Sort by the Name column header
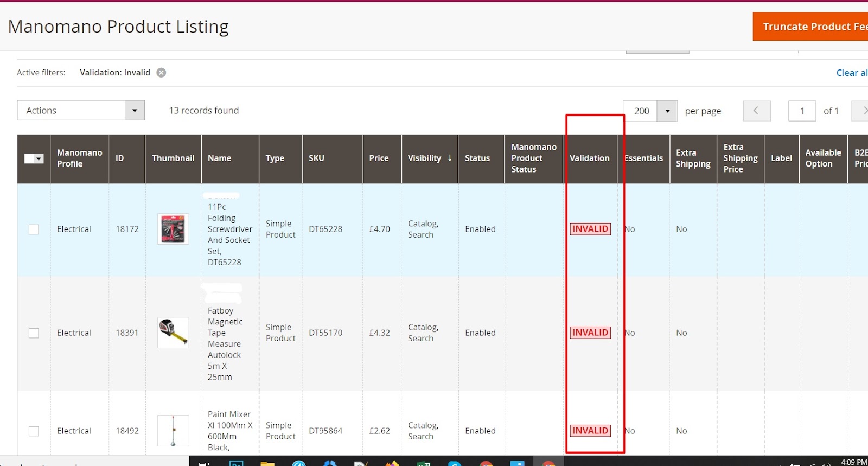This screenshot has height=466, width=868. coord(230,158)
